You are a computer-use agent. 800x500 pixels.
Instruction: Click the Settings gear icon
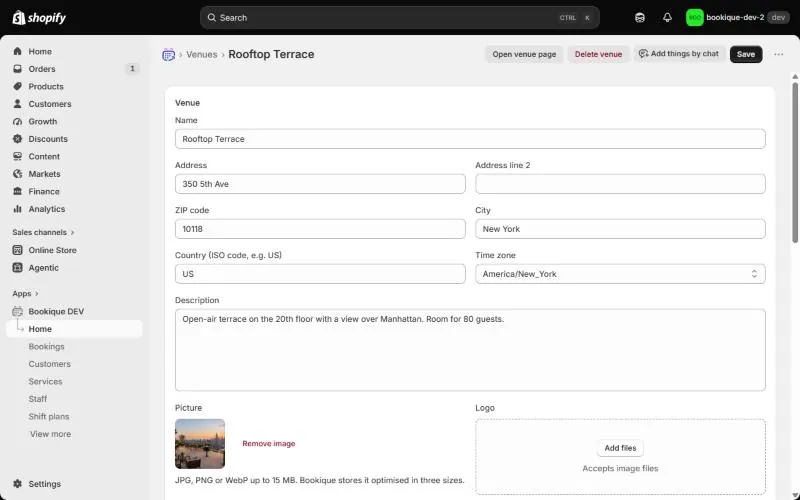tap(18, 484)
